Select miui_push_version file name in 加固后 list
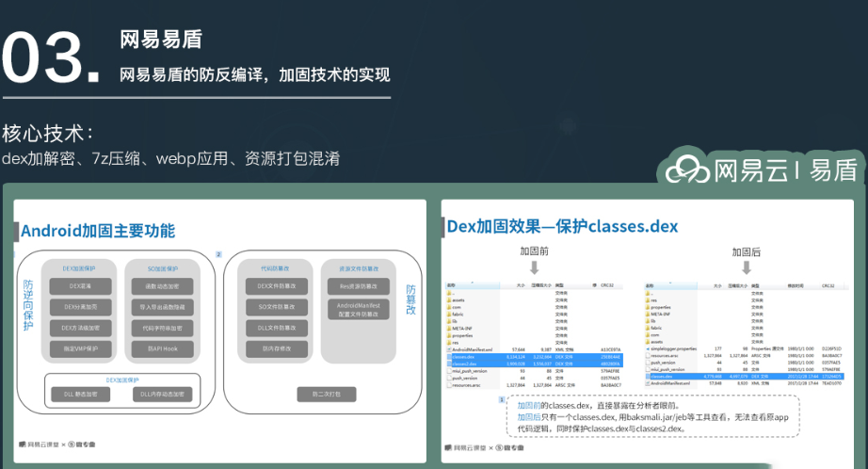 coord(667,369)
